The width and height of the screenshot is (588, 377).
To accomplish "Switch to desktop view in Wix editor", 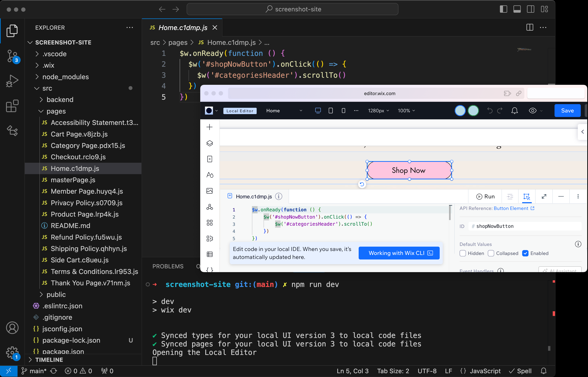I will pyautogui.click(x=318, y=111).
